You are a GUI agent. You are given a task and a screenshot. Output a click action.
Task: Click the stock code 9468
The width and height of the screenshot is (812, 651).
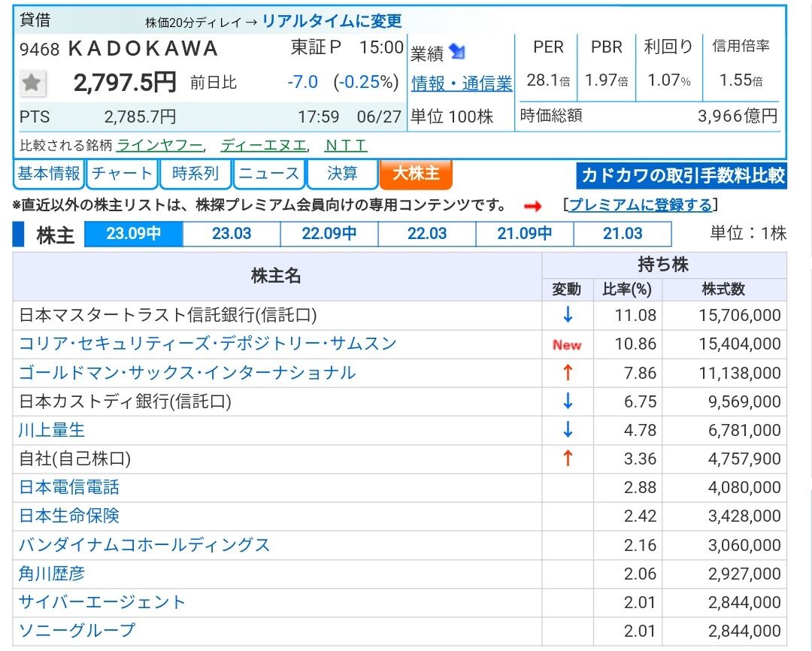click(x=39, y=50)
